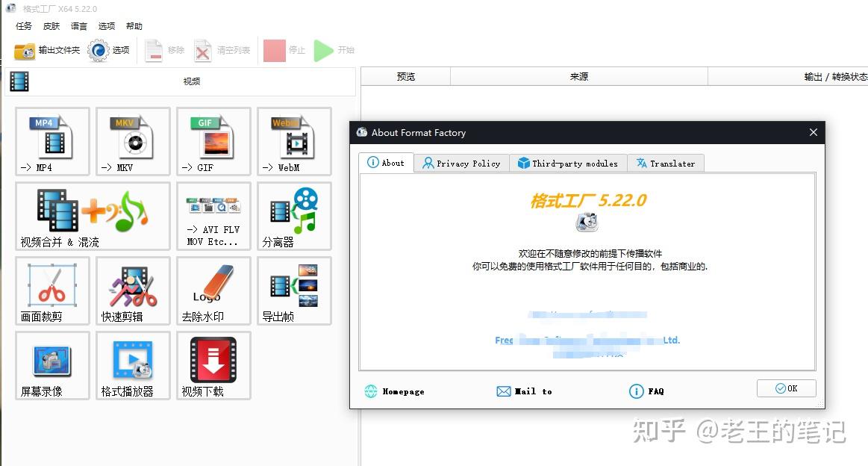The image size is (868, 466).
Task: Open the 快速剪辑 quick clip tool
Action: 133,291
